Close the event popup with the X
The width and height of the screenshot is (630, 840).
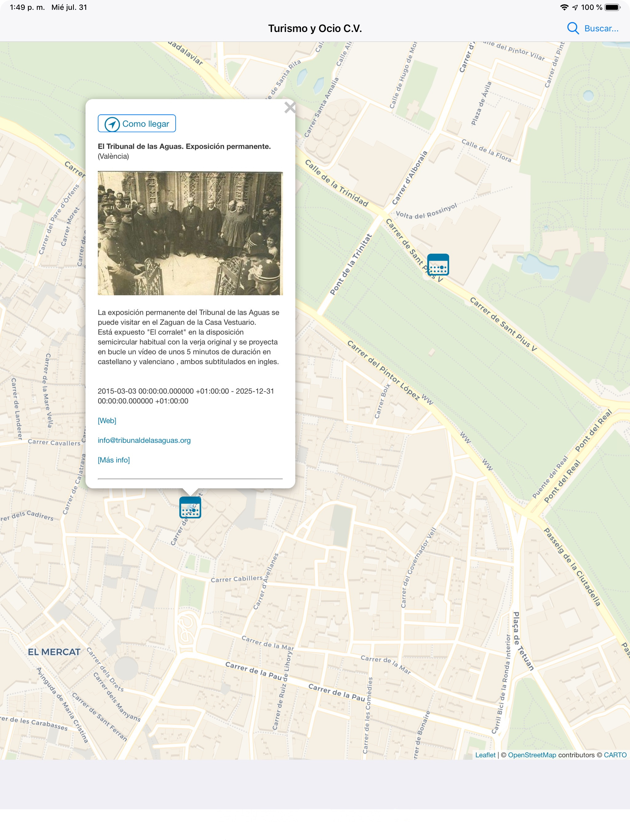(289, 108)
